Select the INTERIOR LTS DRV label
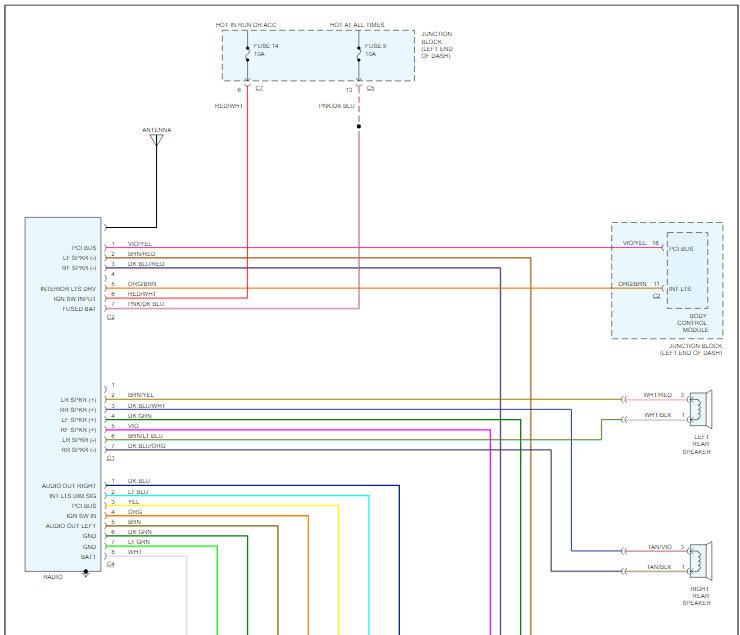The image size is (740, 635). 68,289
